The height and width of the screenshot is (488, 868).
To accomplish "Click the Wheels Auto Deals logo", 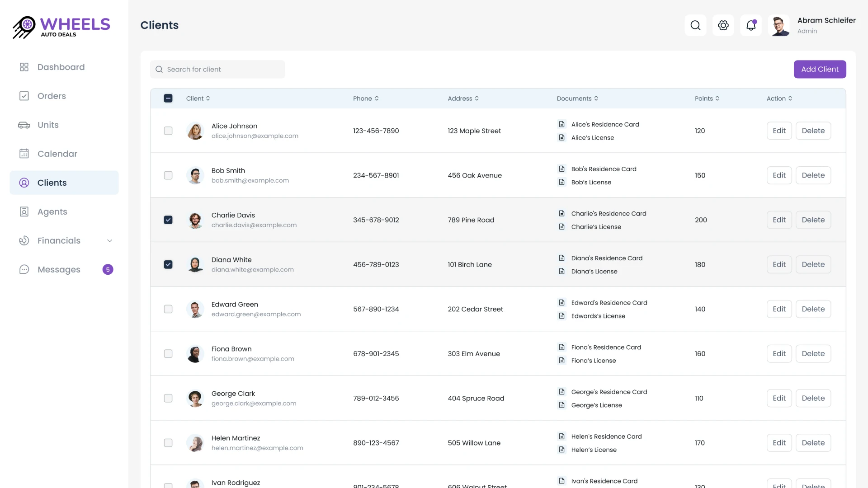I will pyautogui.click(x=61, y=27).
